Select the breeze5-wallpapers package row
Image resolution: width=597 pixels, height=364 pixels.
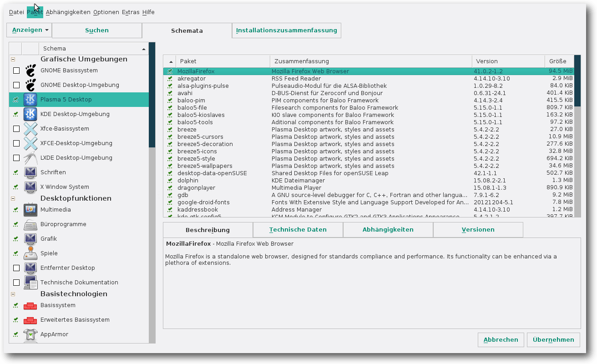[369, 166]
